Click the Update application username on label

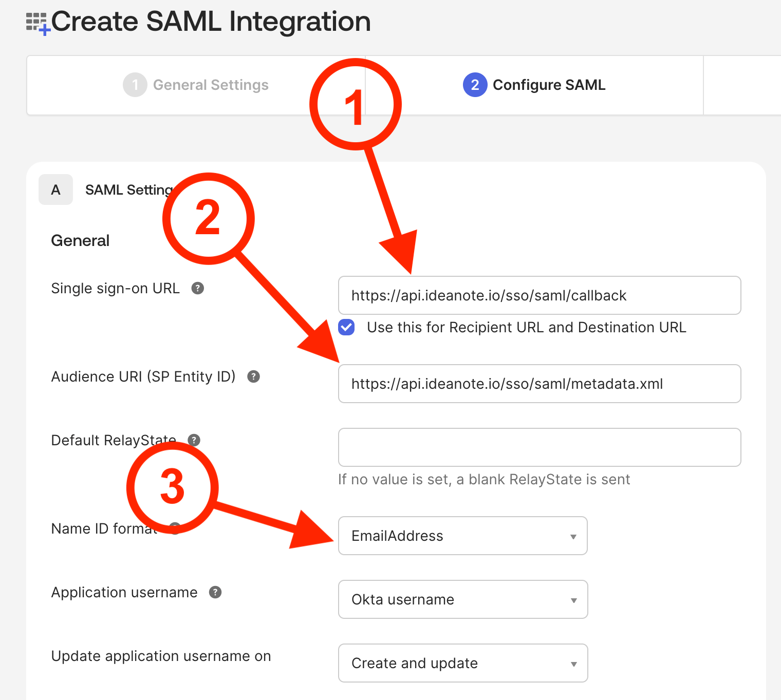pyautogui.click(x=161, y=656)
